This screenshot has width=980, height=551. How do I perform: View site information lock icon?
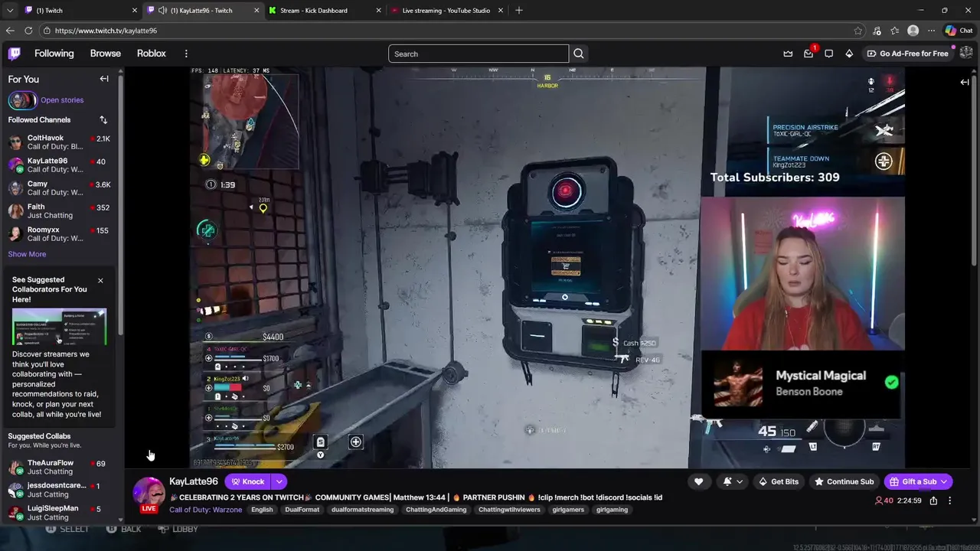(47, 31)
